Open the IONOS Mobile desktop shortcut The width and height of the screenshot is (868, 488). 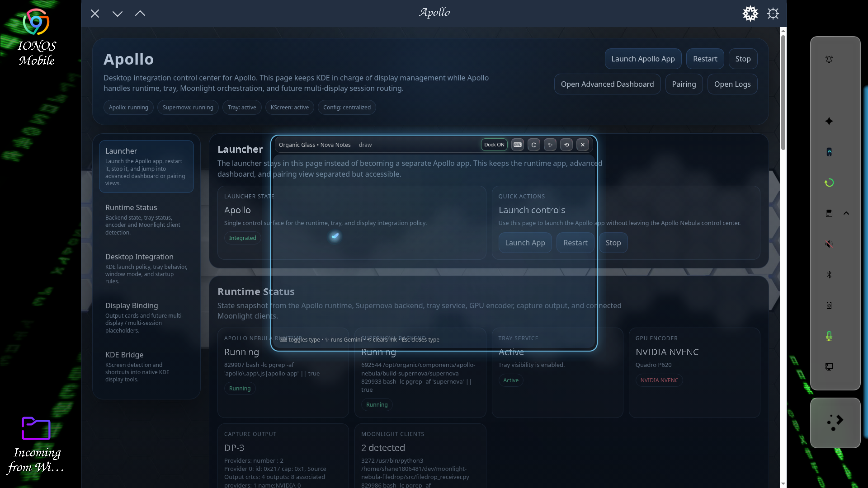(36, 37)
